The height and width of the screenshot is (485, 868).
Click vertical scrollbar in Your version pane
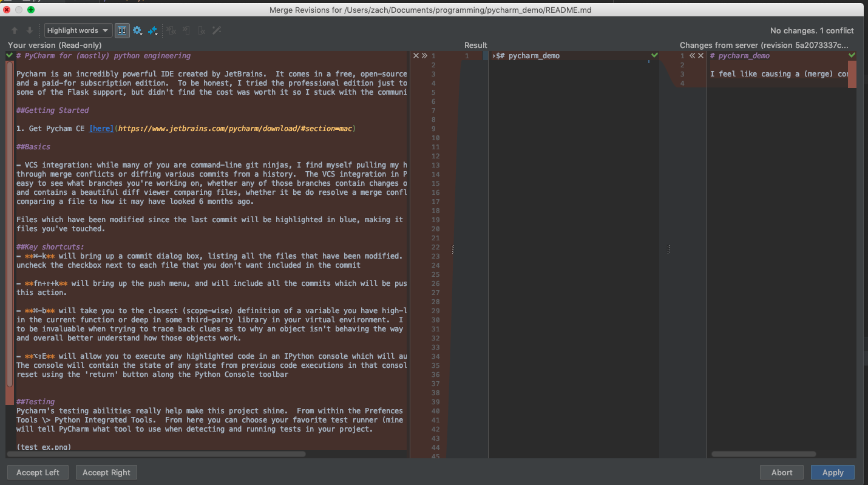(10, 223)
